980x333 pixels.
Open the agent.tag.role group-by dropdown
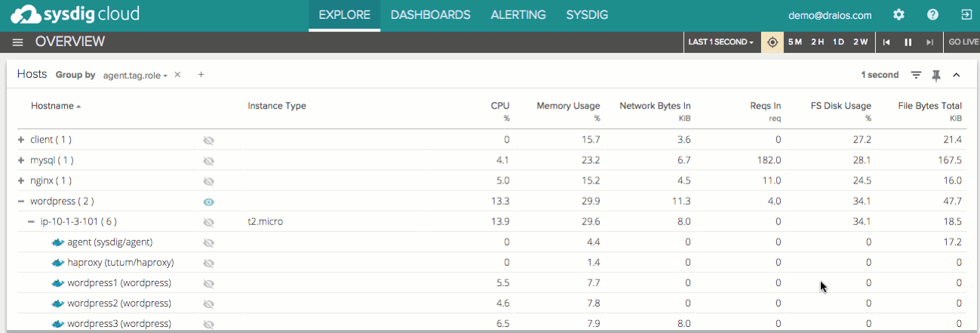tap(135, 75)
